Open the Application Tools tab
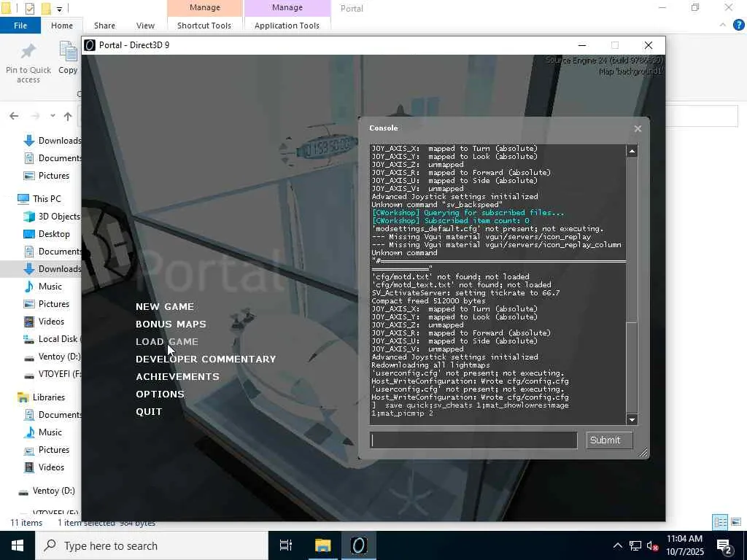 tap(287, 26)
